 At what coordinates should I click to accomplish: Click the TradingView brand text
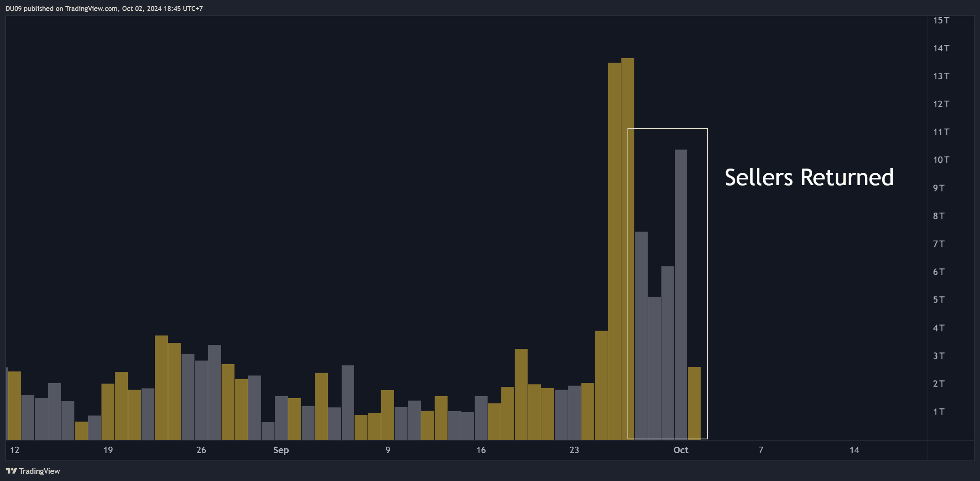coord(40,471)
